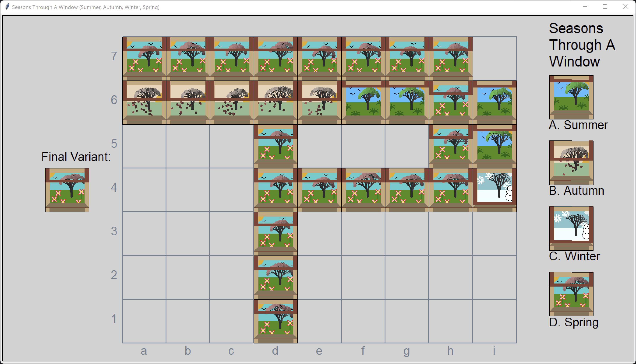Click the empty grid cell a1
This screenshot has width=636, height=364.
point(144,321)
